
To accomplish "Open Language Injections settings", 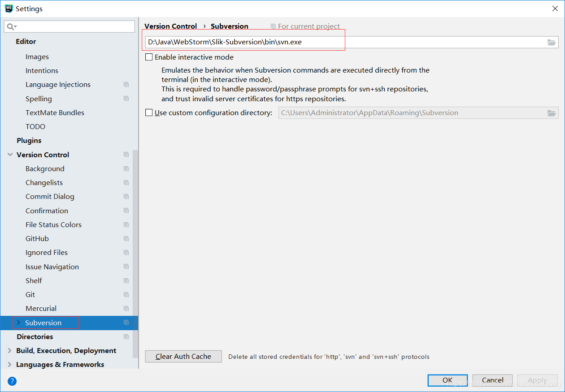I will [x=58, y=85].
